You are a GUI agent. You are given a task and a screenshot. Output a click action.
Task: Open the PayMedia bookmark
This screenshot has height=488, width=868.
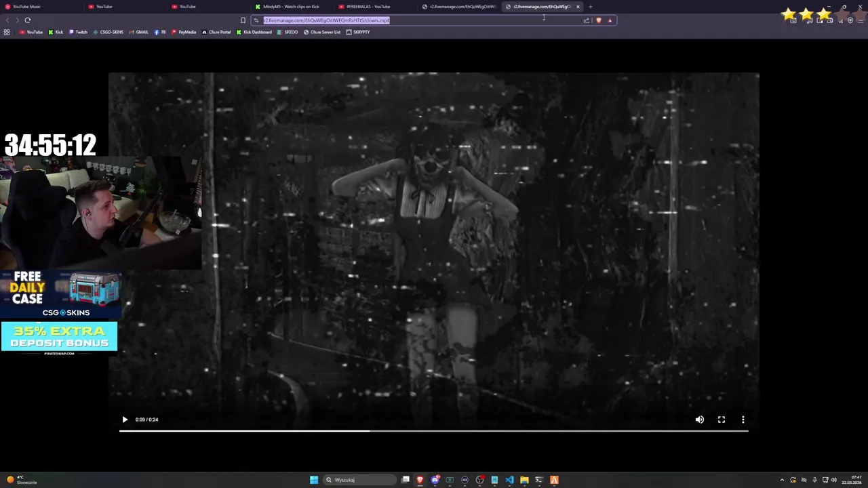(184, 32)
